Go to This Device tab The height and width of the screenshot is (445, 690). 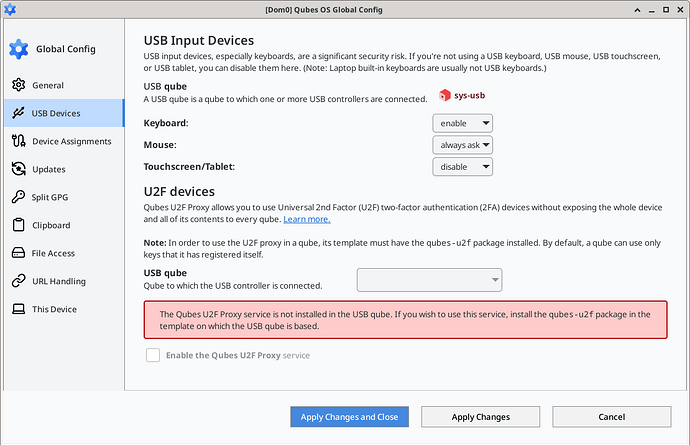click(64, 309)
